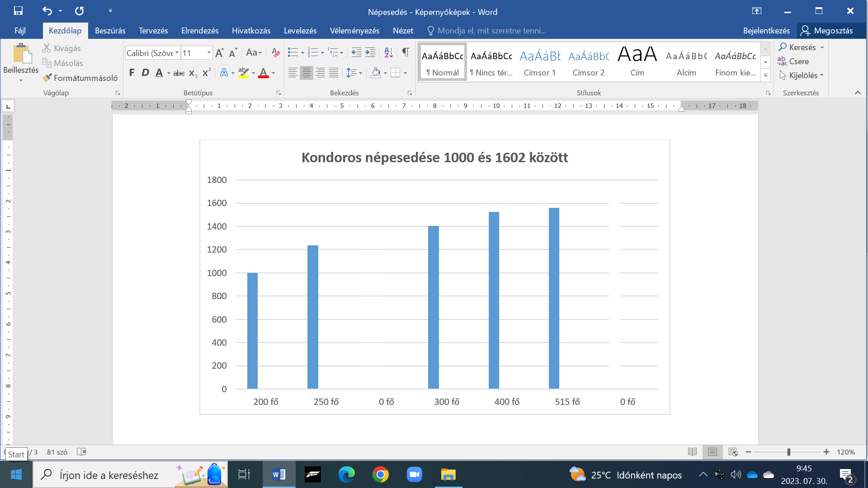Open the Keresés (Find) tool

797,47
